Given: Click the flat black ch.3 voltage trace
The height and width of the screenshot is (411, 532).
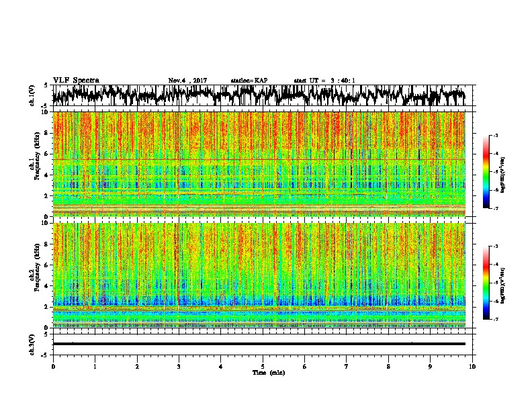Looking at the screenshot, I should [x=259, y=344].
